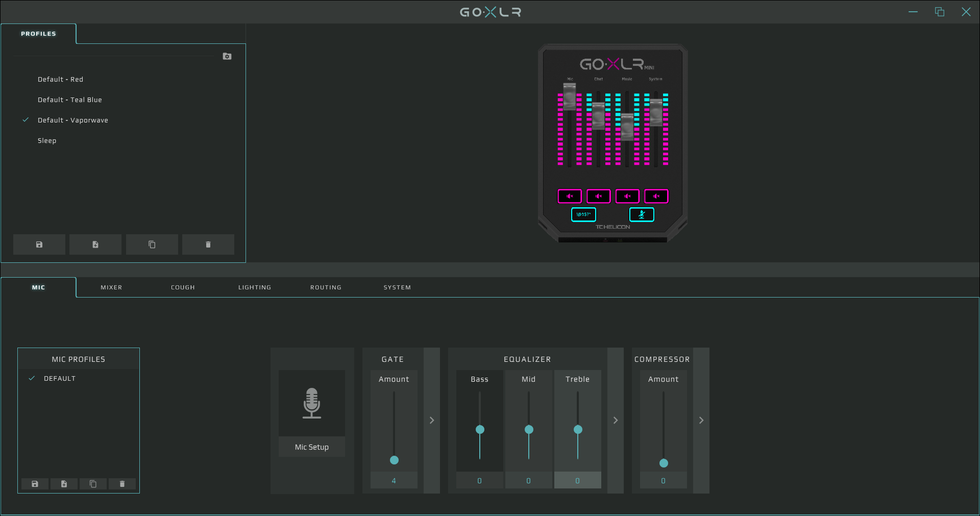The width and height of the screenshot is (980, 516).
Task: Delete the selected profile with the trash icon
Action: [208, 244]
